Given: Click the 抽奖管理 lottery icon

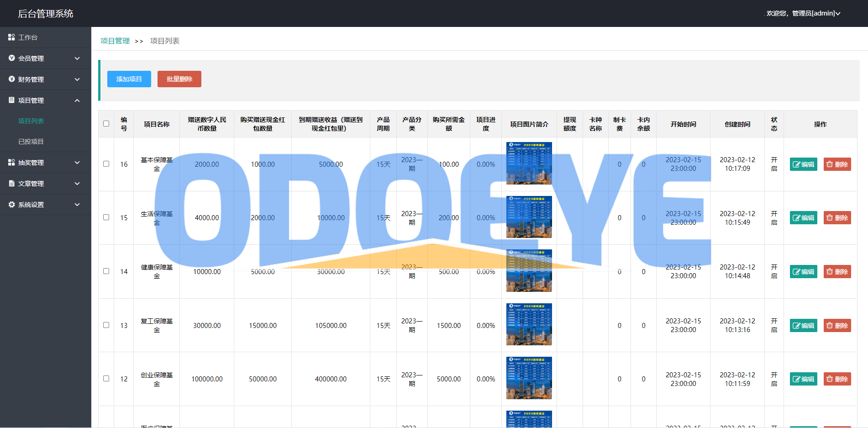Looking at the screenshot, I should point(11,163).
